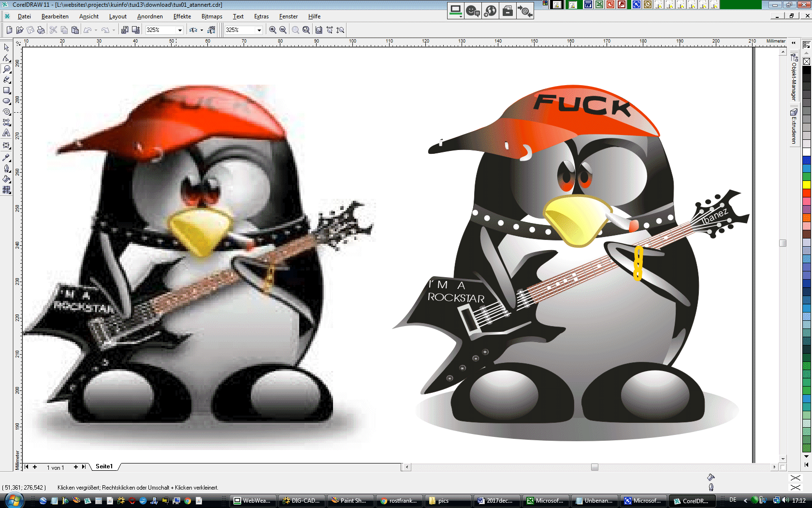
Task: Open the Bitmaps menu
Action: tap(212, 16)
